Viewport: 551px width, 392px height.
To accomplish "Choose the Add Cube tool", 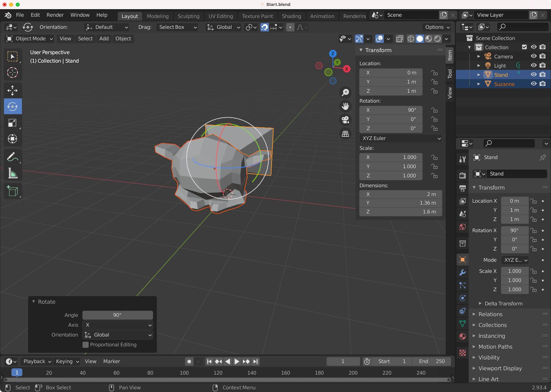I will [12, 191].
